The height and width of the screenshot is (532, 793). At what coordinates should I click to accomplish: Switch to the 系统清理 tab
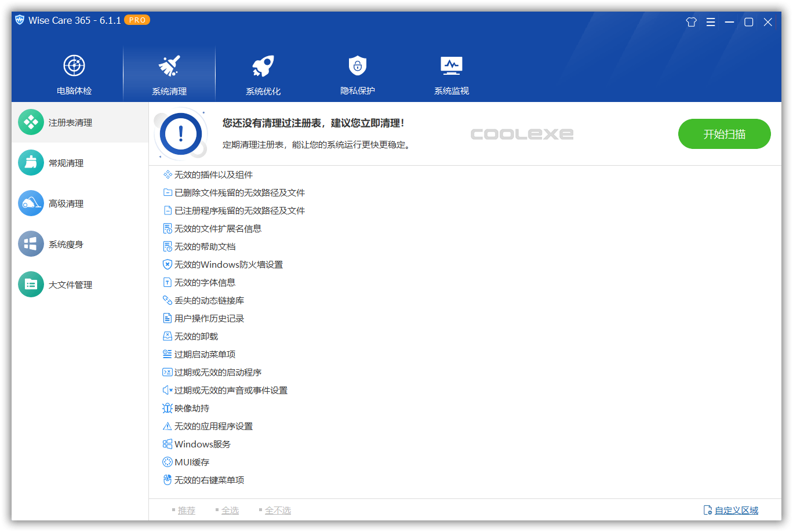tap(169, 74)
